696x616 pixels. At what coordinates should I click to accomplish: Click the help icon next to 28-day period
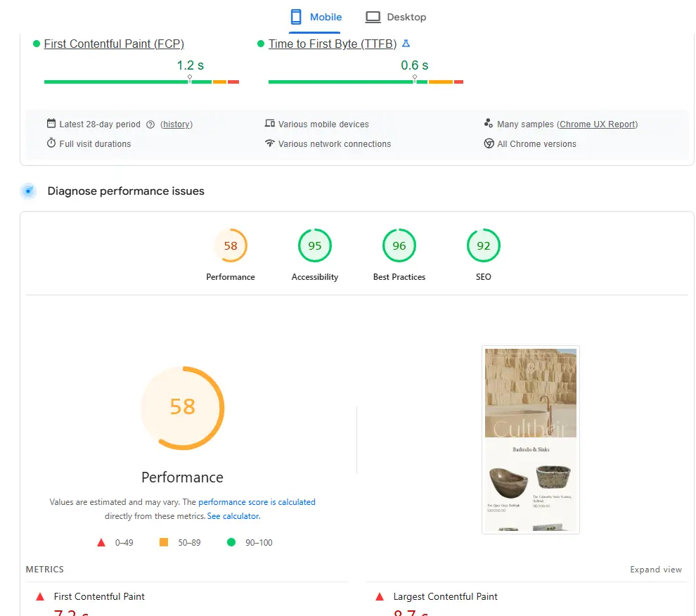point(150,124)
